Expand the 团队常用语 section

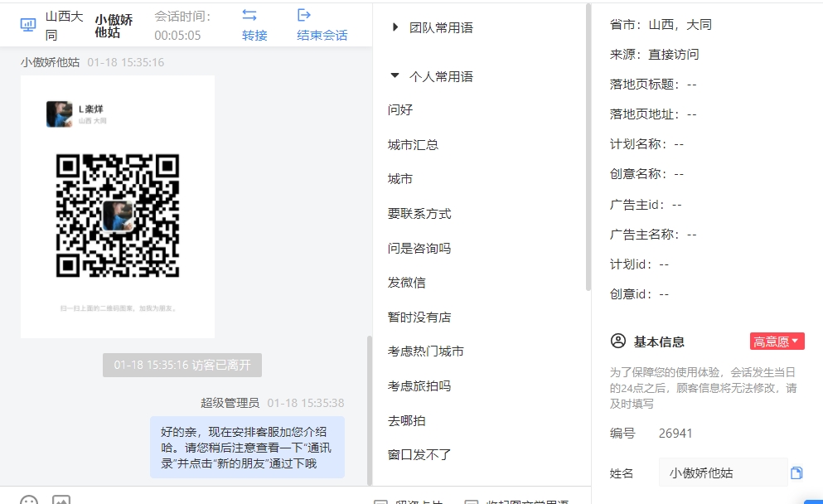395,27
